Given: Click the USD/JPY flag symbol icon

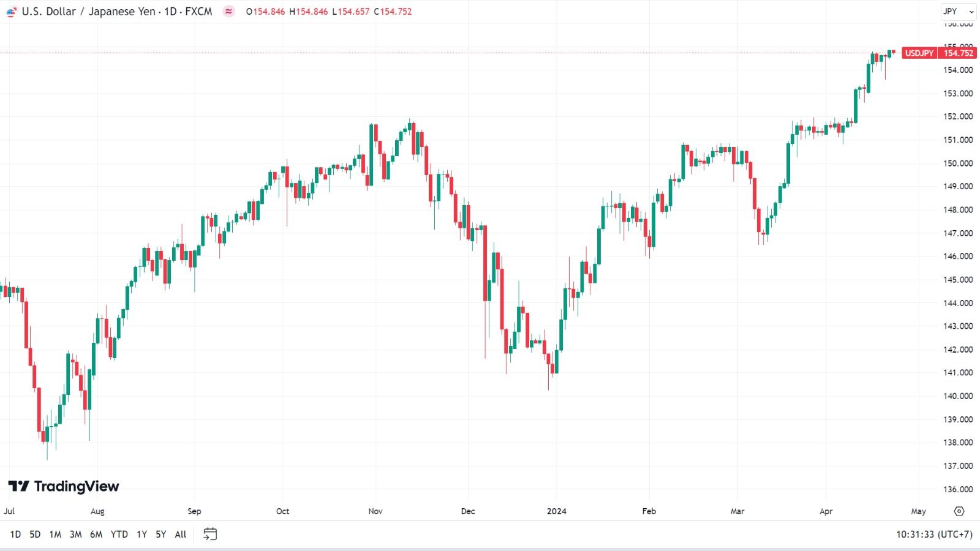Looking at the screenshot, I should (x=12, y=12).
